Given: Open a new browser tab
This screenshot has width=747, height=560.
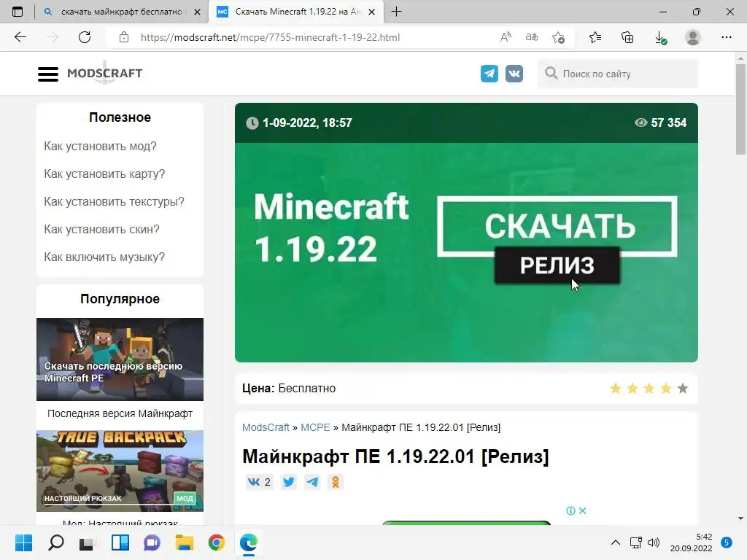Looking at the screenshot, I should (x=396, y=12).
